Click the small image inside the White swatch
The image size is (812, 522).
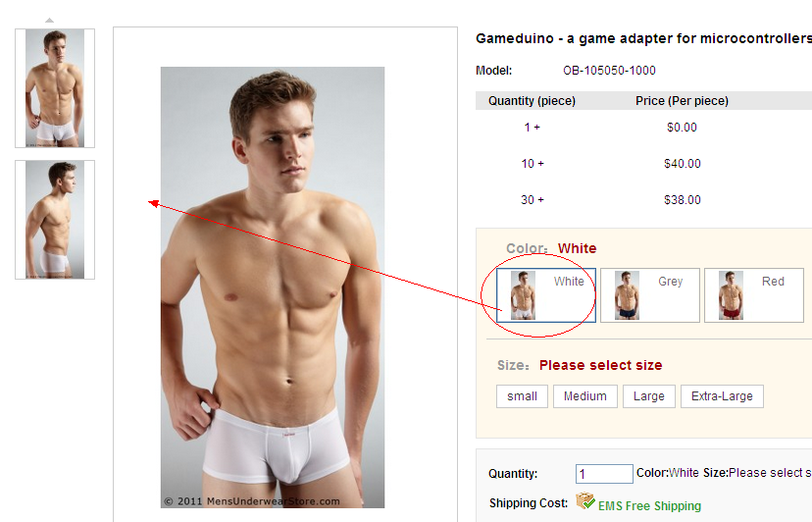pyautogui.click(x=523, y=295)
